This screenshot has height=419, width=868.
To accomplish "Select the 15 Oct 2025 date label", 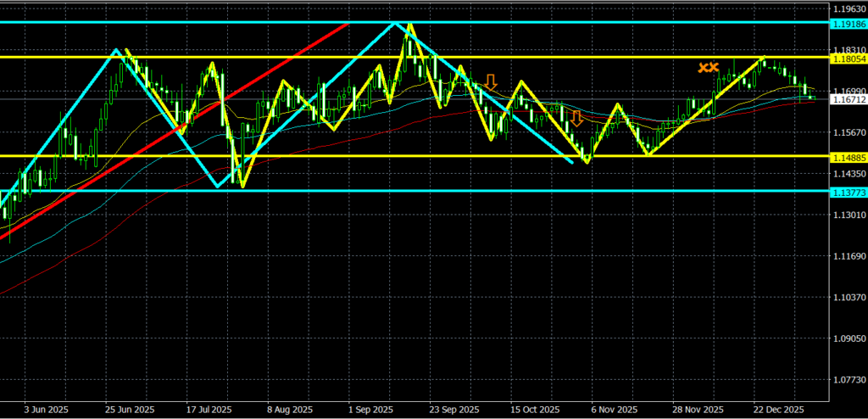I will tap(531, 408).
